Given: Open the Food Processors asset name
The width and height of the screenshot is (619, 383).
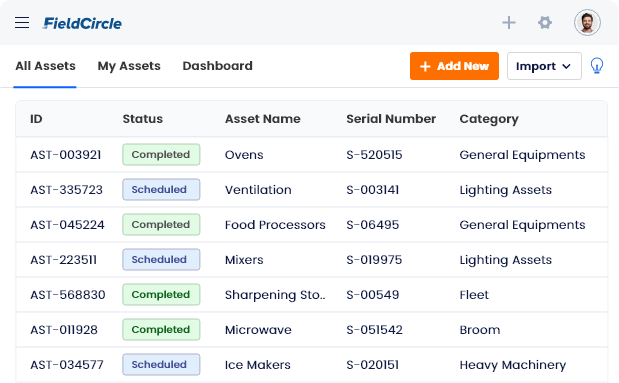Looking at the screenshot, I should pyautogui.click(x=275, y=225).
